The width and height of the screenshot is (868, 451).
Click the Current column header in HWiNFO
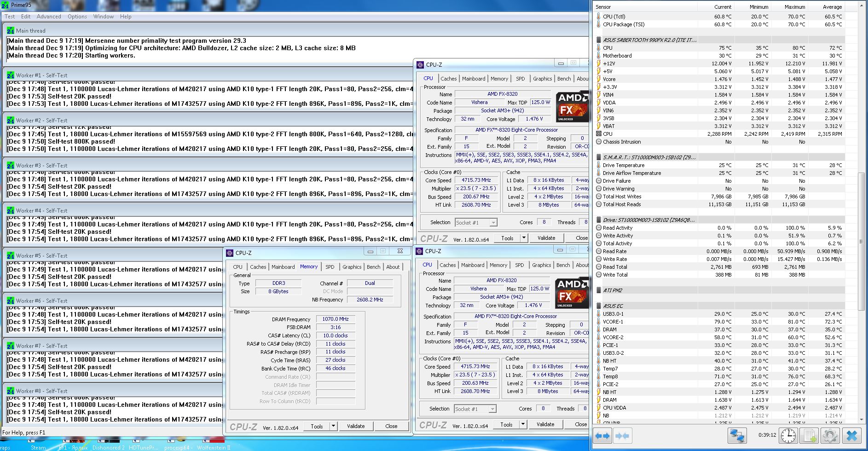715,7
